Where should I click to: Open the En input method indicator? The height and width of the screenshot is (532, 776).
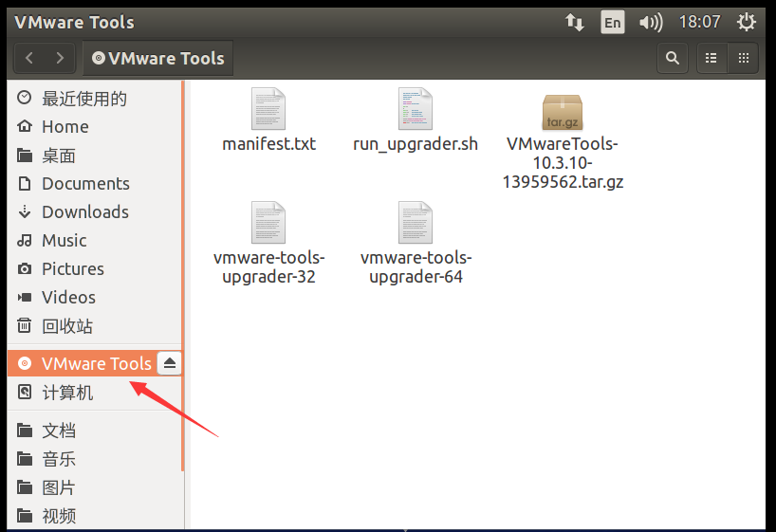point(613,22)
